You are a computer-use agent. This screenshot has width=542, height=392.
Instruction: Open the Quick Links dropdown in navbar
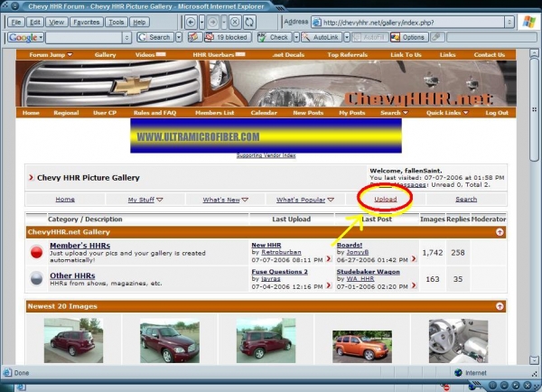[447, 113]
